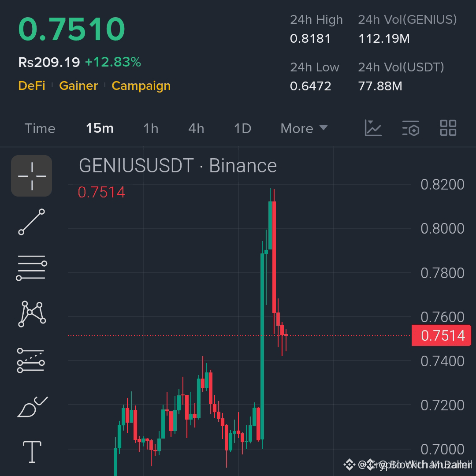476x476 pixels.
Task: Click the red 0.7514 value under the chart title
Action: click(x=101, y=192)
